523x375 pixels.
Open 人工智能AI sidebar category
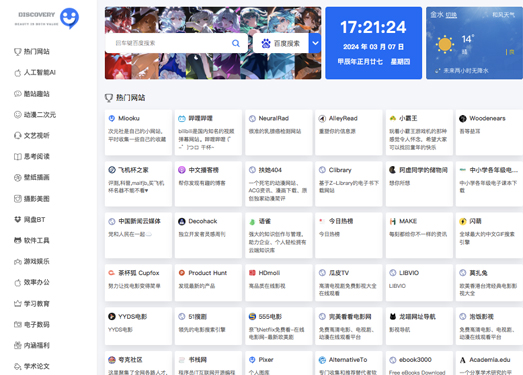pos(35,72)
